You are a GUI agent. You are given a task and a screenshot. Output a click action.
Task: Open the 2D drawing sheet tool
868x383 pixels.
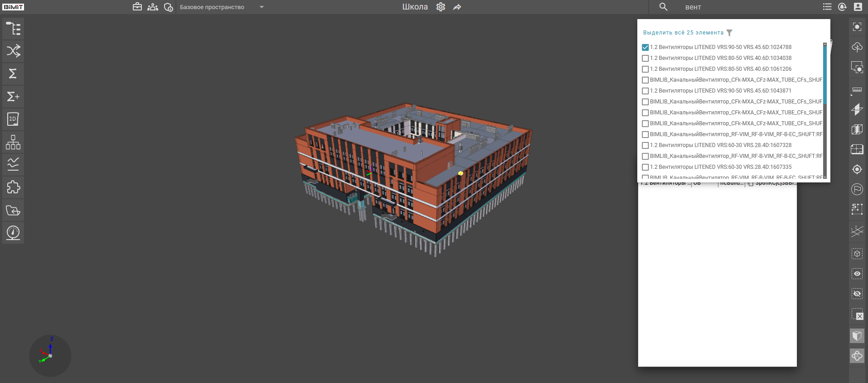point(13,119)
